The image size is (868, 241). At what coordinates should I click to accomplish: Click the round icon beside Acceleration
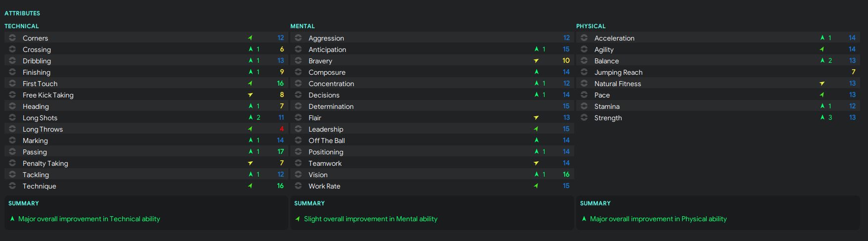(x=584, y=38)
